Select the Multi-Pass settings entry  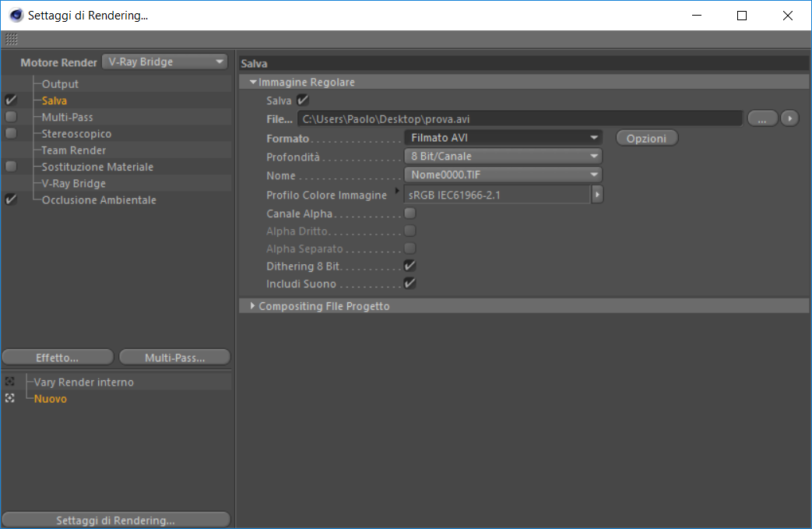pyautogui.click(x=67, y=117)
